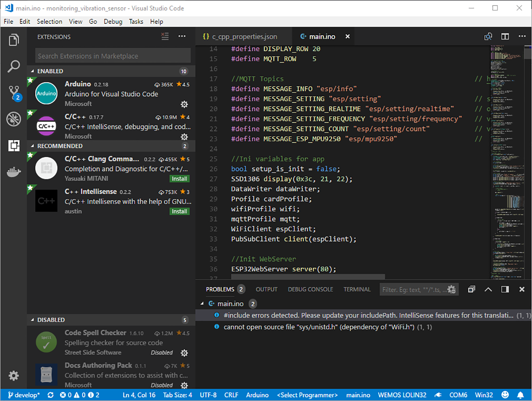Open Extensions panel more actions menu
Screen dimensions: 532x401
[182, 37]
